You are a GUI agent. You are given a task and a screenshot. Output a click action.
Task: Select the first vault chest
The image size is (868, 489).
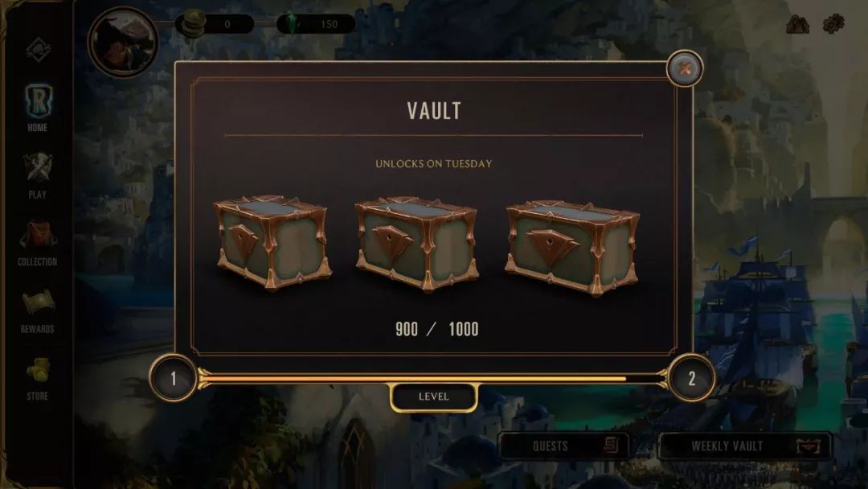coord(272,242)
